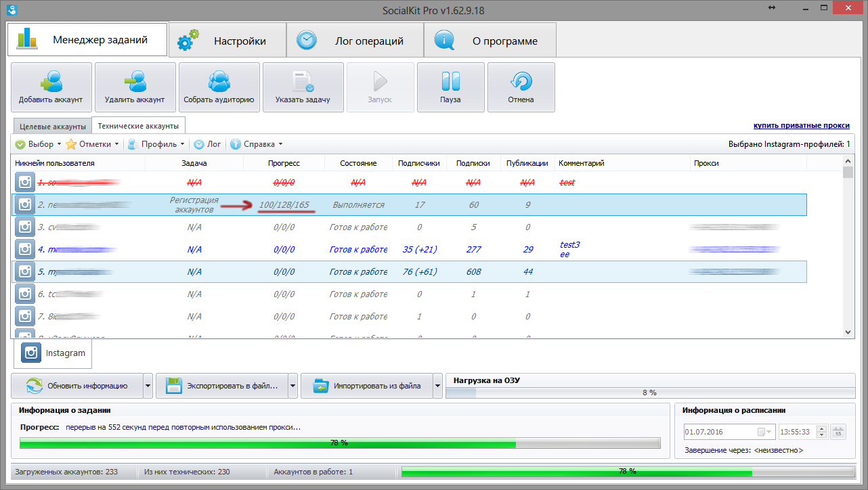
Task: Sort by Прогресс column header
Action: pos(284,163)
